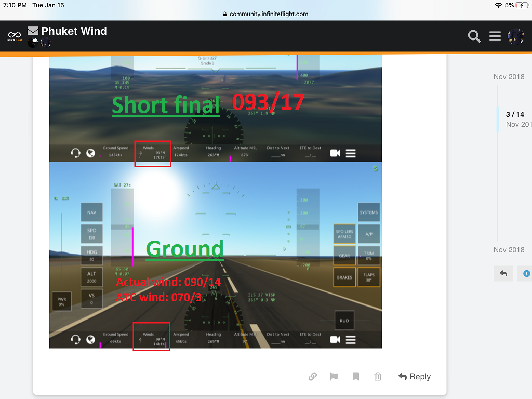Reply to this post

point(415,376)
